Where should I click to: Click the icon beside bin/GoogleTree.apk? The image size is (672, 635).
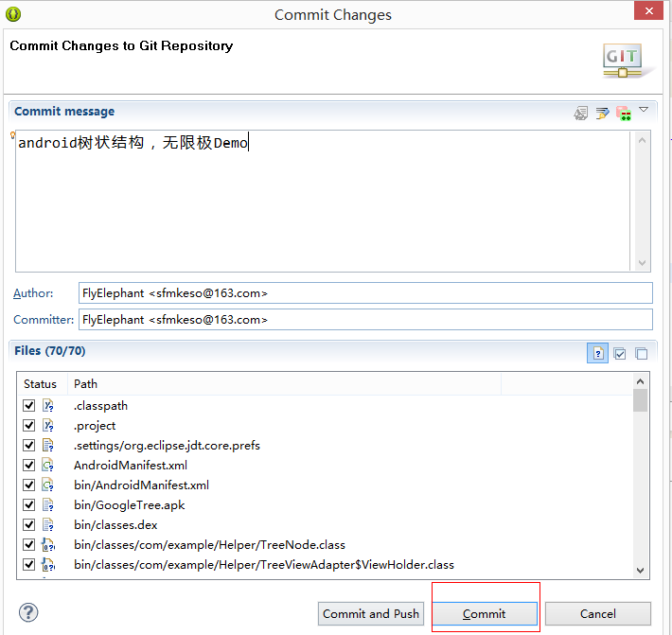pos(48,504)
